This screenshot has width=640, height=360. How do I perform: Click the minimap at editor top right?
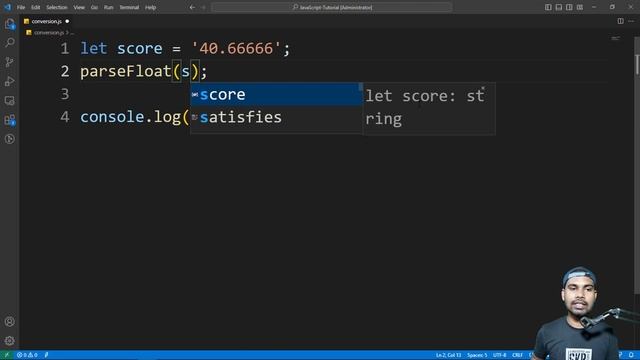click(x=616, y=38)
